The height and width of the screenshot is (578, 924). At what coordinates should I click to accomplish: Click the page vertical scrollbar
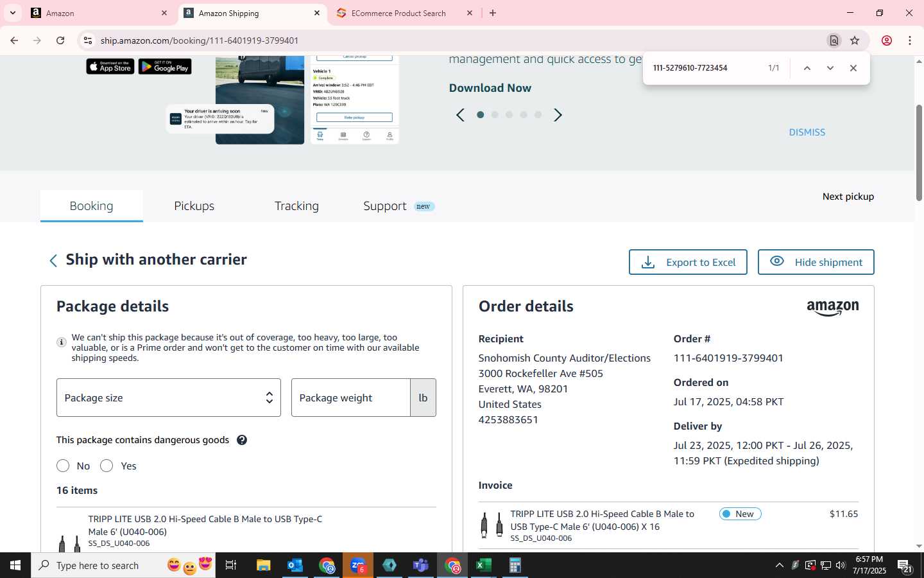tap(919, 153)
